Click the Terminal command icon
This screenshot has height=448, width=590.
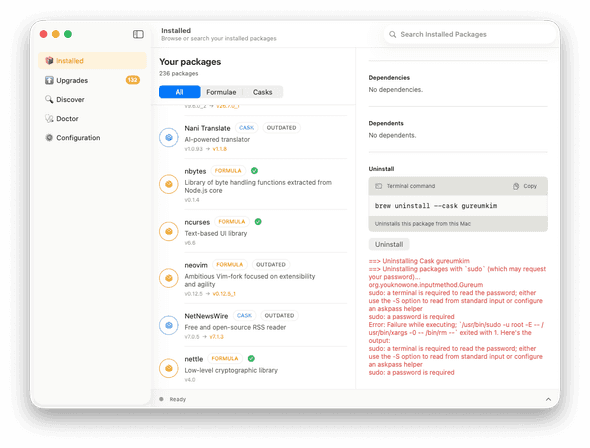[379, 186]
